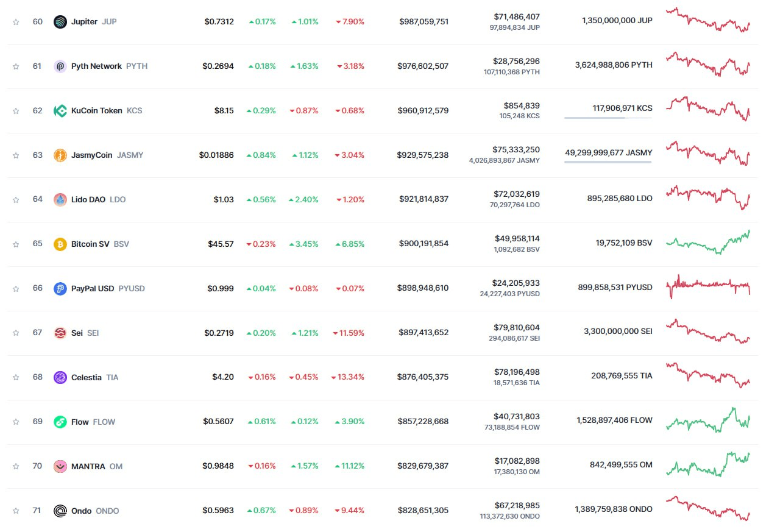The image size is (769, 532).
Task: Click Ondo circulating supply 1,389,759,838 ONDO
Action: (614, 509)
